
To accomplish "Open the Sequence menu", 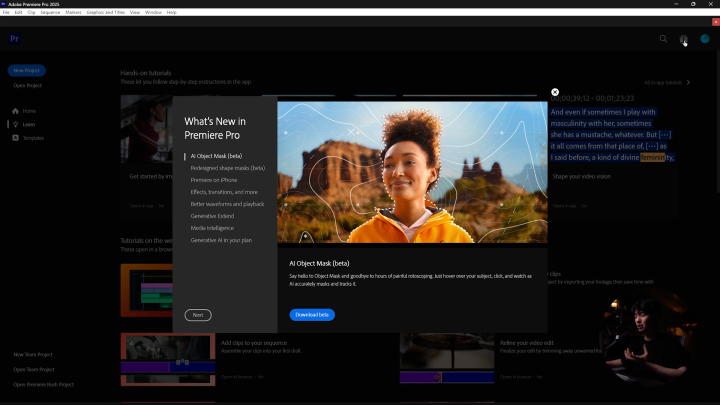I will point(49,12).
